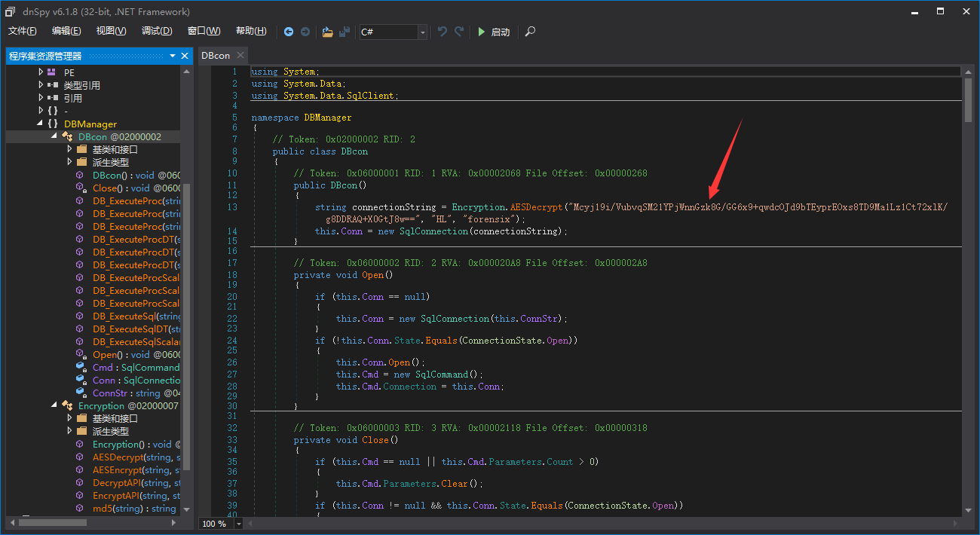Open an assembly with the folder icon

(327, 32)
